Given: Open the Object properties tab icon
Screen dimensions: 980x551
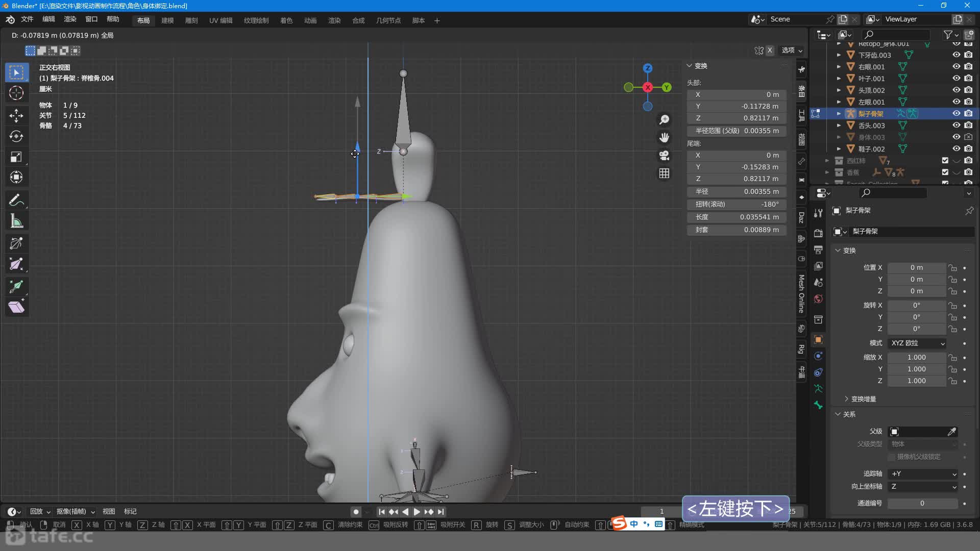Looking at the screenshot, I should pos(818,340).
